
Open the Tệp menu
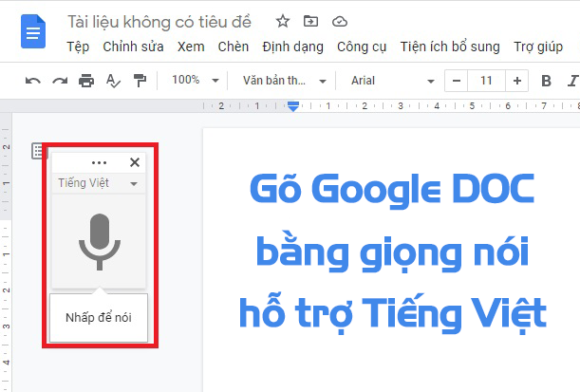(x=78, y=47)
